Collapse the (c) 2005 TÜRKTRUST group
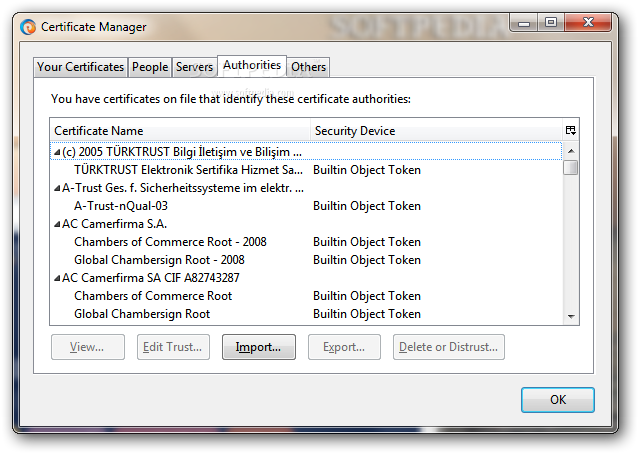This screenshot has height=454, width=639. pos(57,152)
